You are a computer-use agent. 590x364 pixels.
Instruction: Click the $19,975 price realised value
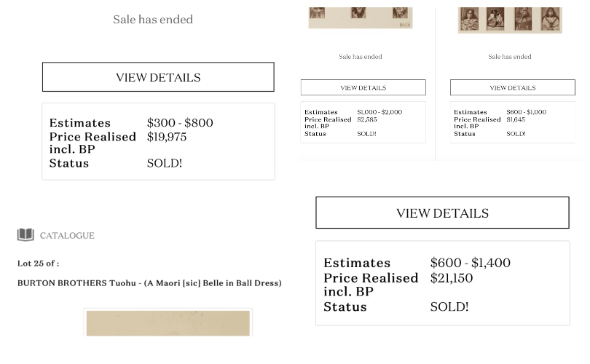tap(167, 136)
